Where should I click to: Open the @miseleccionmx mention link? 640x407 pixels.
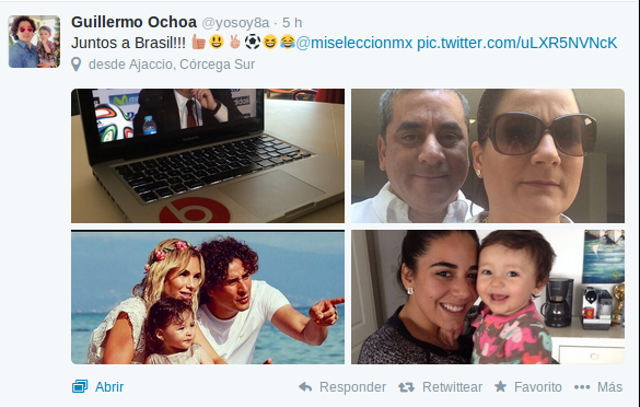354,42
